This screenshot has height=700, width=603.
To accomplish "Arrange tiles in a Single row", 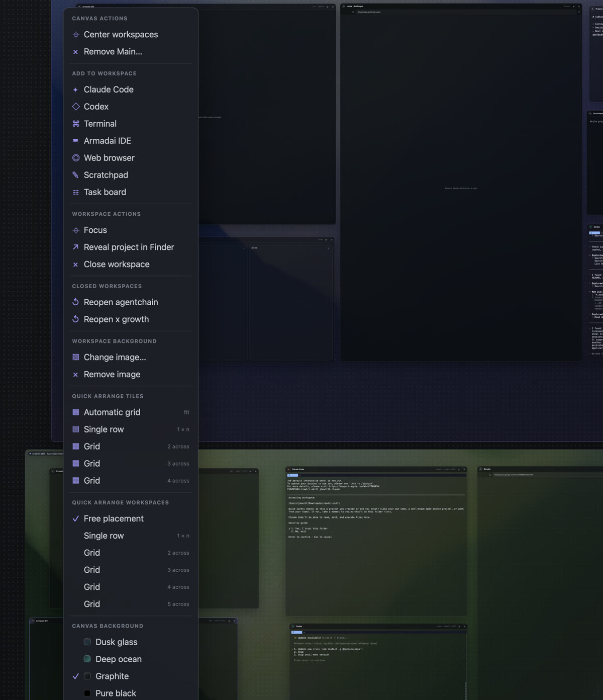I will [x=131, y=429].
